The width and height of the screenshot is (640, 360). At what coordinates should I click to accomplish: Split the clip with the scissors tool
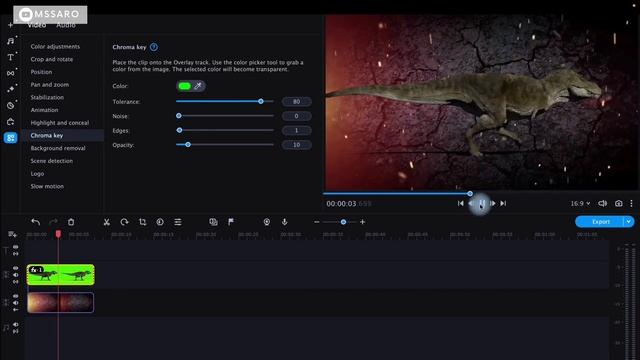107,222
